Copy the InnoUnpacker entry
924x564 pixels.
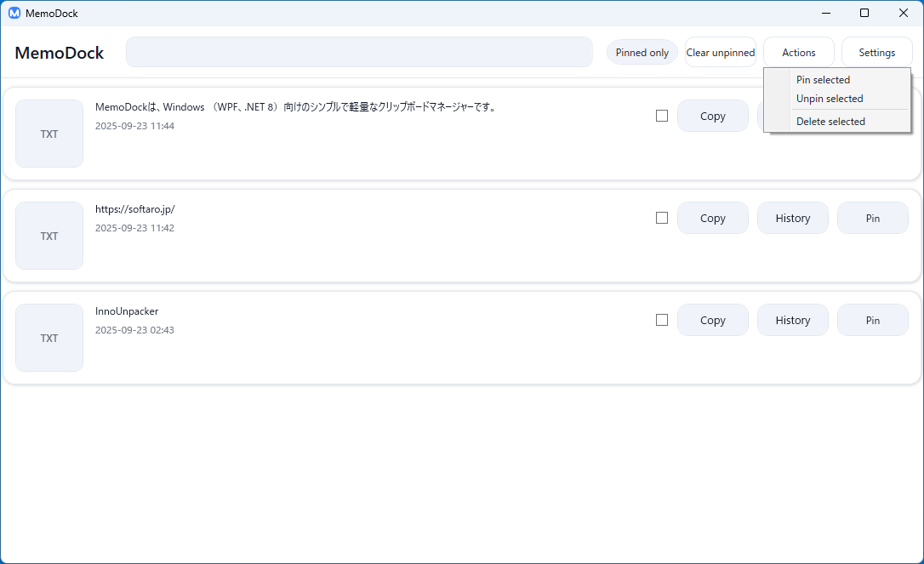(x=712, y=320)
